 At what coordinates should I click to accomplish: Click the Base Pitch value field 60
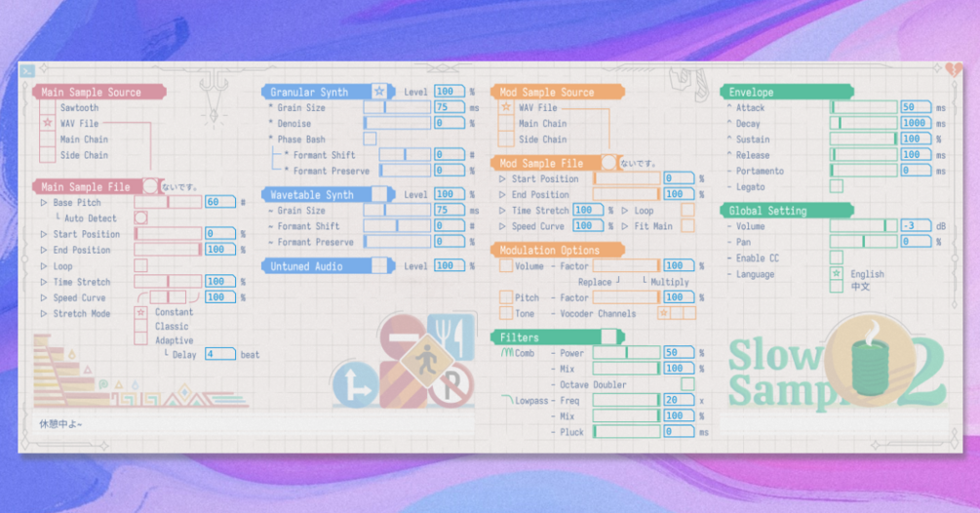[220, 202]
